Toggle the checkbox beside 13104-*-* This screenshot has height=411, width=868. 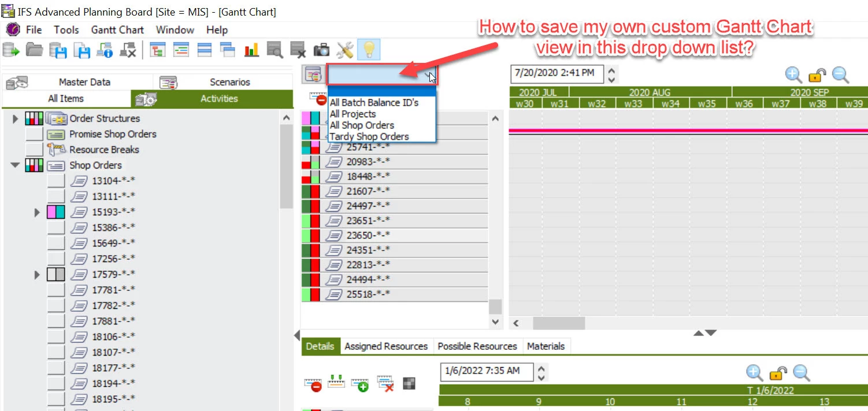coord(56,181)
